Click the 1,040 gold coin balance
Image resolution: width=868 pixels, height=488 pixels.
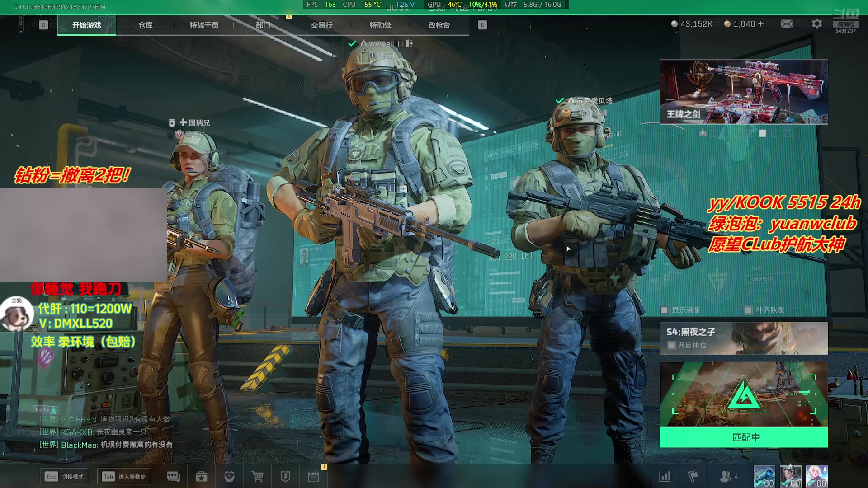pos(740,24)
